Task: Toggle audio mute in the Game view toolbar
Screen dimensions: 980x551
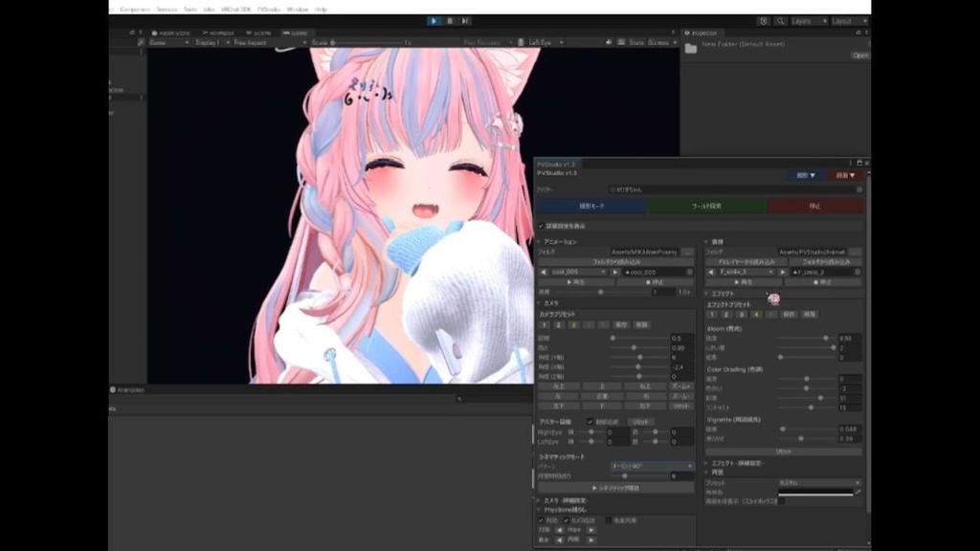Action: tap(609, 42)
